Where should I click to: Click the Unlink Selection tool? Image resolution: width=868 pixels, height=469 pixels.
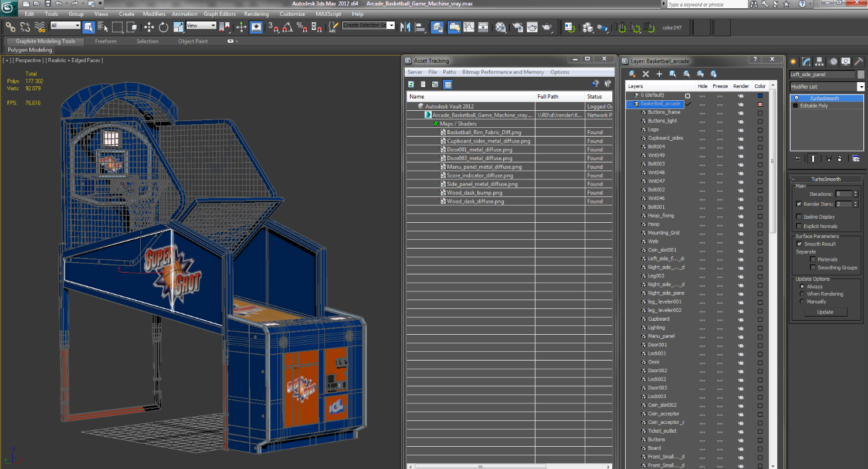[x=25, y=27]
